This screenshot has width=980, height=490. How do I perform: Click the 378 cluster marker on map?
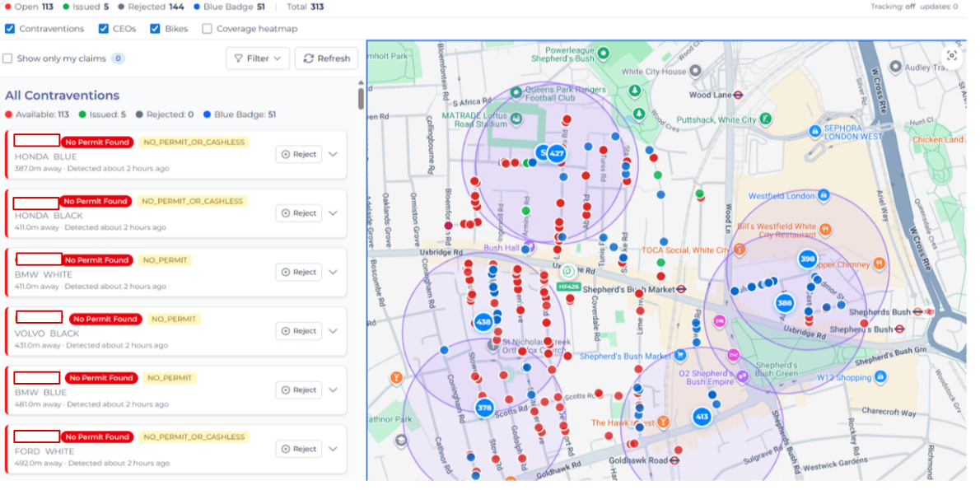[484, 408]
